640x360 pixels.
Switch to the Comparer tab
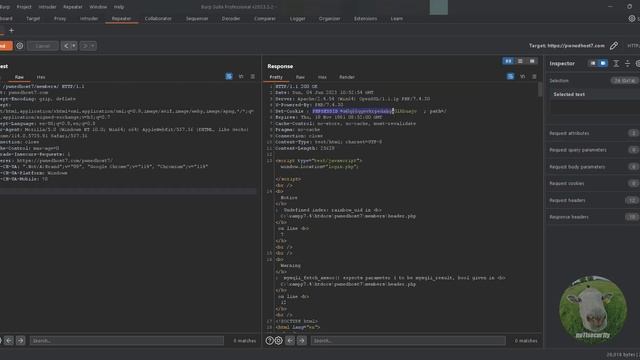(x=265, y=18)
